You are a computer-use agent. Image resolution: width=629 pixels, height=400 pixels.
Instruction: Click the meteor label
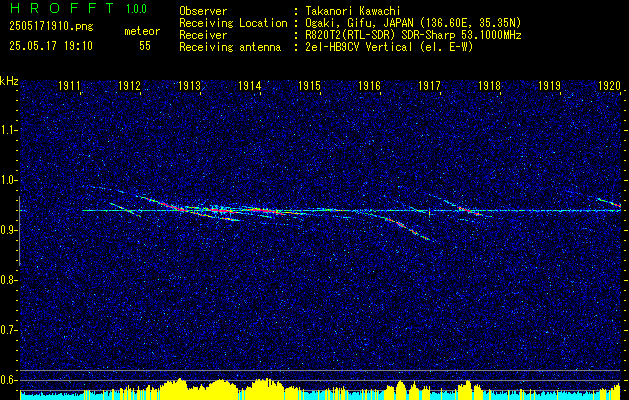coord(142,31)
